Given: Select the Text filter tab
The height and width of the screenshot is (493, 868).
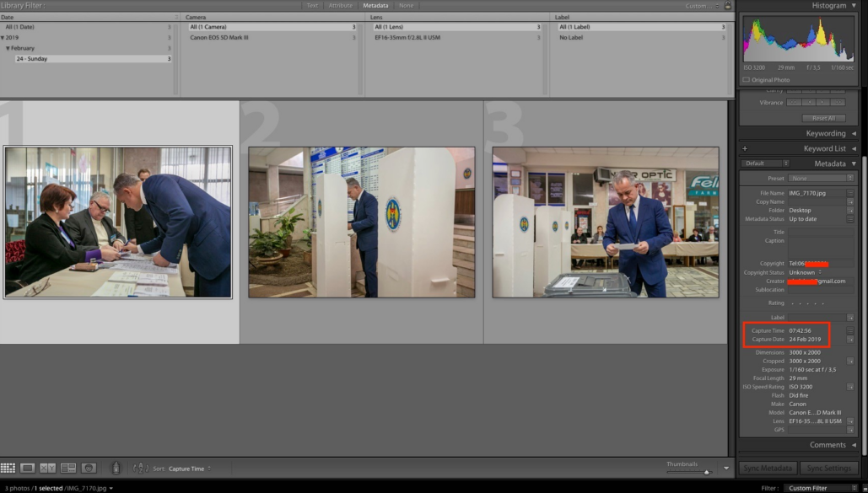Looking at the screenshot, I should [313, 6].
